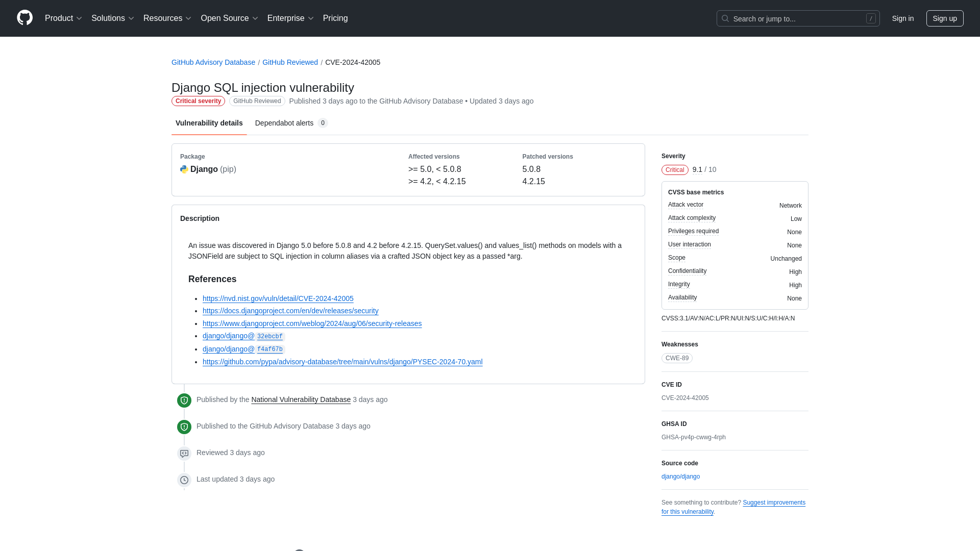Click the Last updated clock icon
This screenshot has height=551, width=980.
(x=184, y=480)
